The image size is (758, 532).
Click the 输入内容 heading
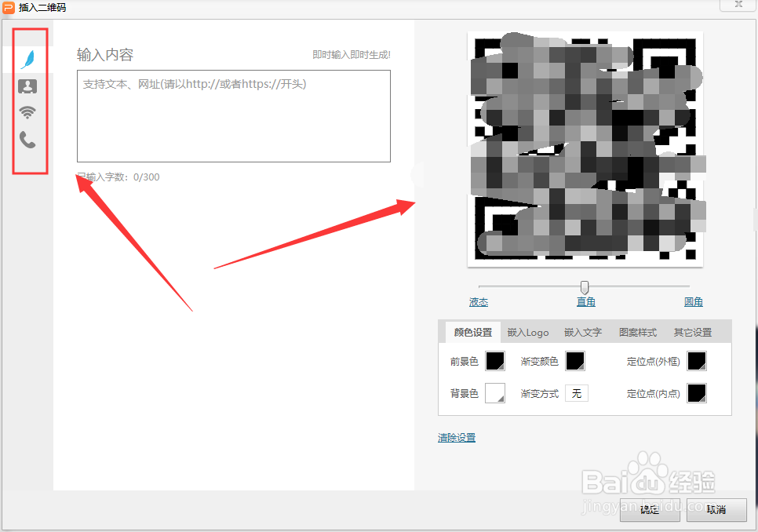105,55
